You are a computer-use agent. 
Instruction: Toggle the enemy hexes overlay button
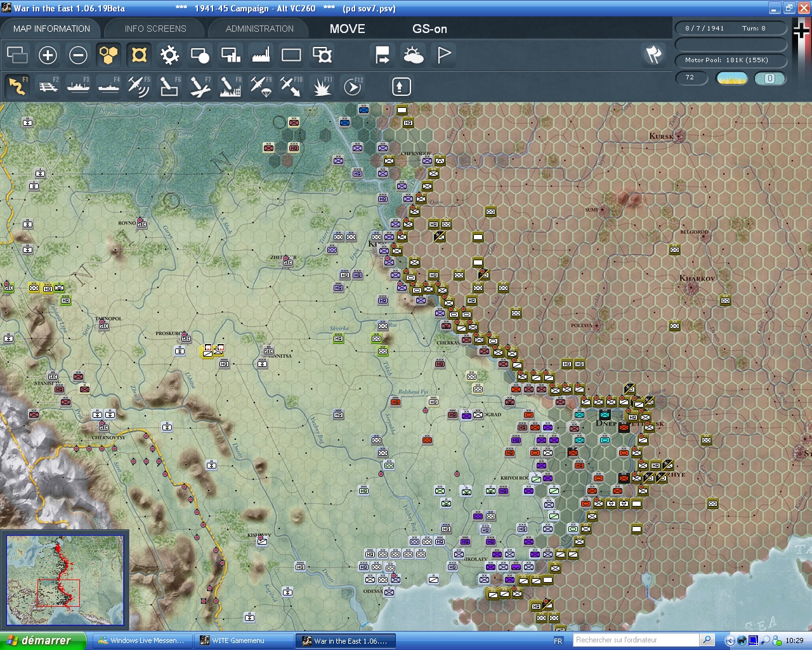(x=139, y=55)
